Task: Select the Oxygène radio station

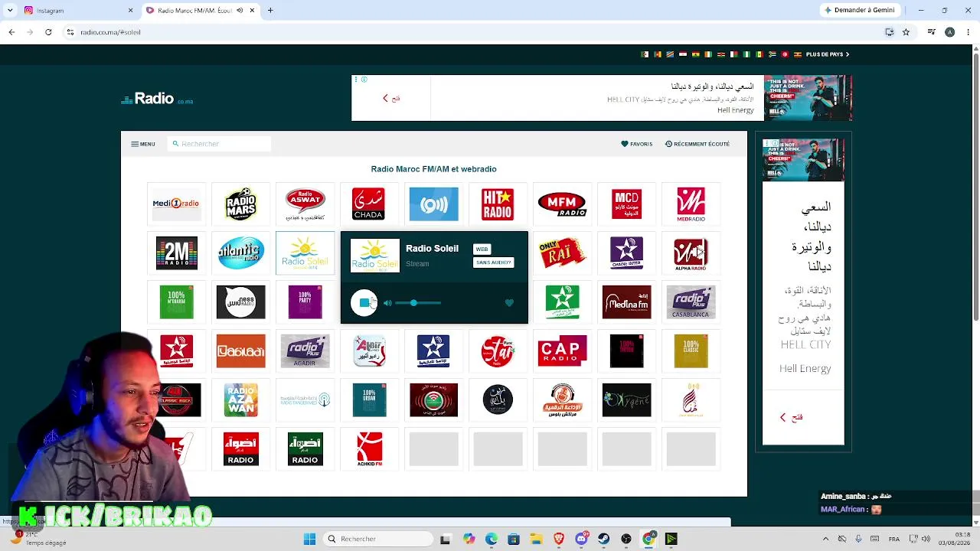Action: 626,400
